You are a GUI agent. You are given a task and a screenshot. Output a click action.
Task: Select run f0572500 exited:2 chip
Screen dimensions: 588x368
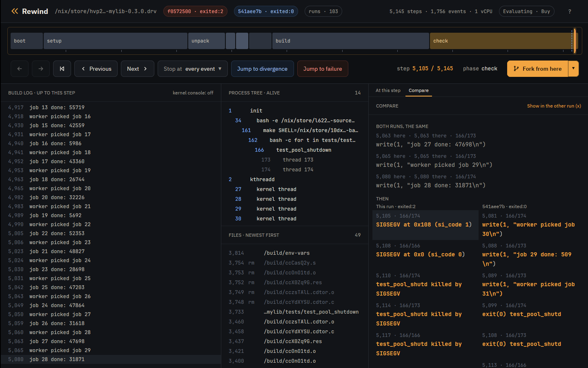click(195, 11)
